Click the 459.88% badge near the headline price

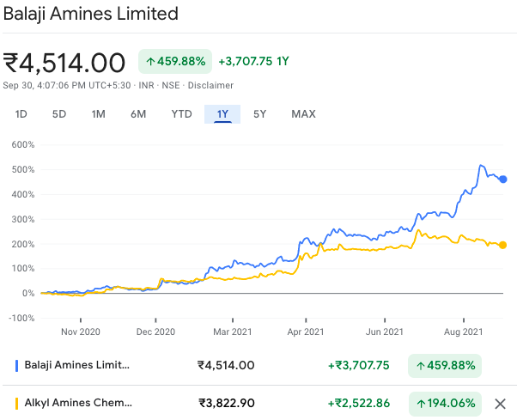point(175,61)
